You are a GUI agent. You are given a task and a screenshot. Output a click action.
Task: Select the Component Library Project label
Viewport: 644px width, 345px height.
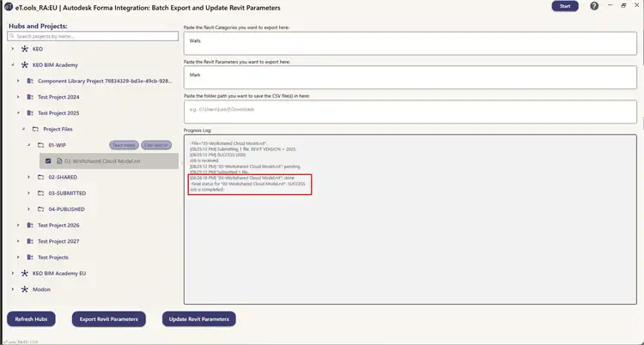105,81
